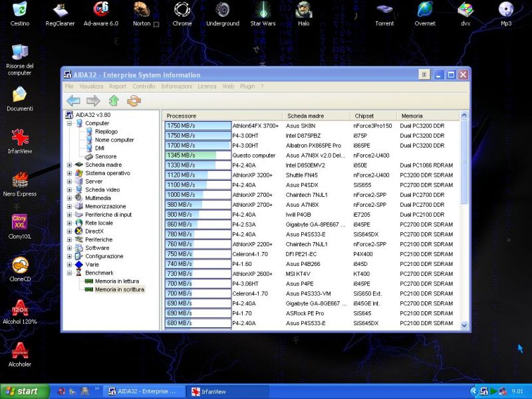532x399 pixels.
Task: Select the Overnet desktop icon
Action: (x=425, y=13)
